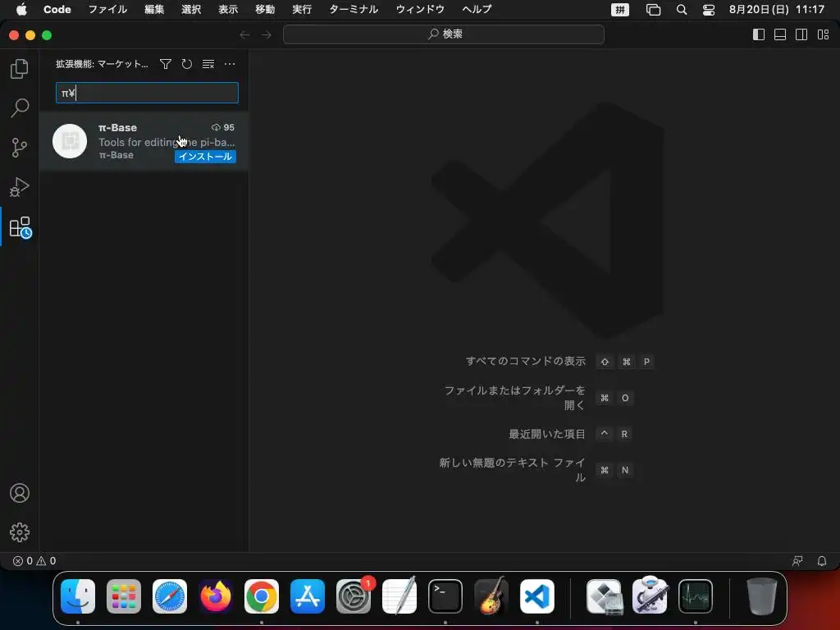Open the π-Base extension icon thumbnail
The width and height of the screenshot is (840, 630).
point(70,141)
